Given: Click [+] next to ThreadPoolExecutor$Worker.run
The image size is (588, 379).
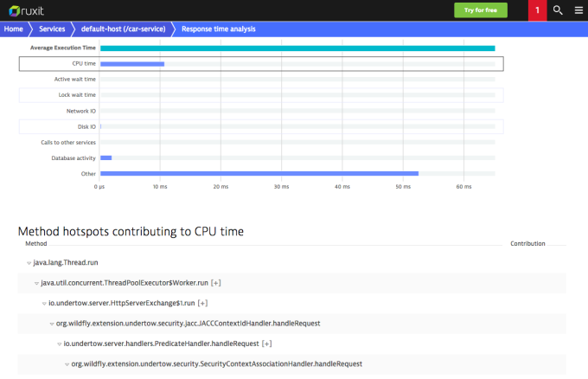Looking at the screenshot, I should point(215,283).
